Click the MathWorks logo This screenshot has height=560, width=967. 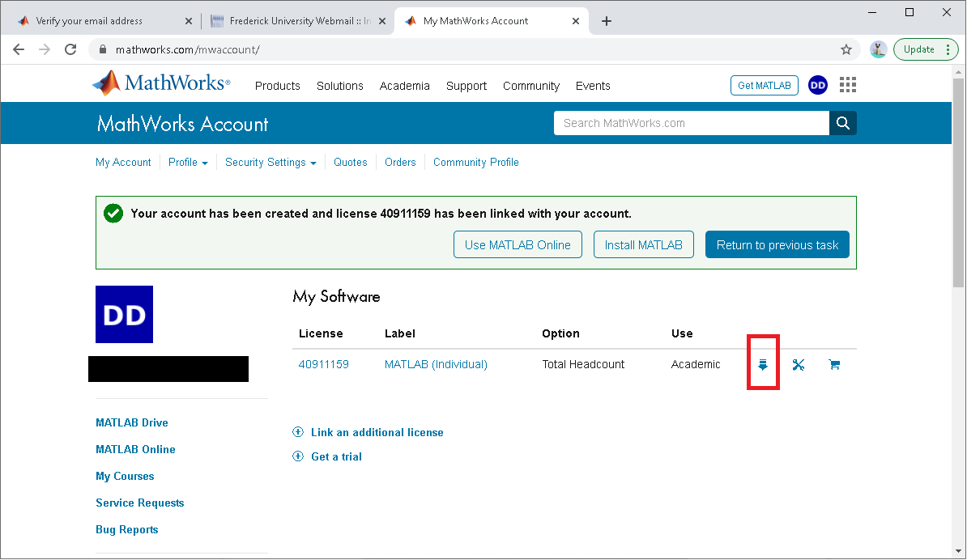[161, 83]
